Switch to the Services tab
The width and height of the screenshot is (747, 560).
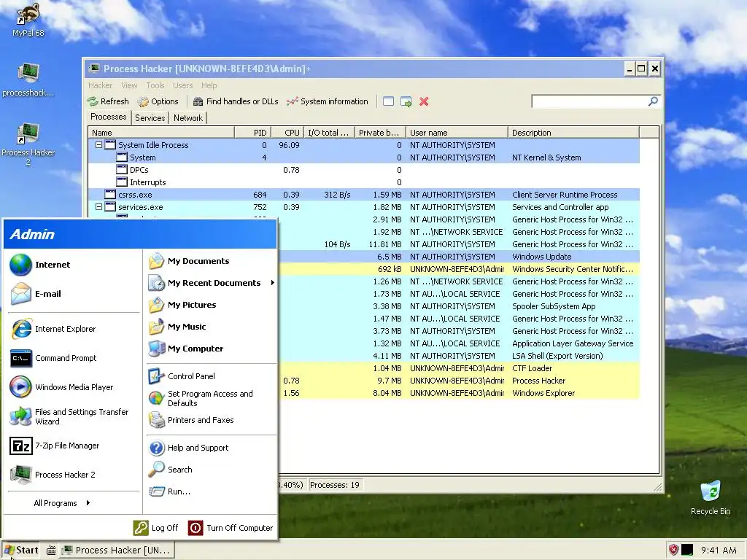tap(150, 118)
